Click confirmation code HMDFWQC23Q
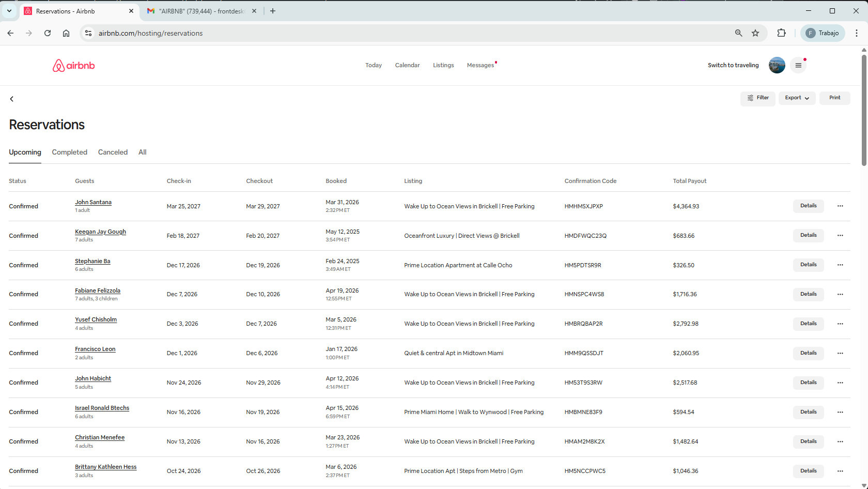The height and width of the screenshot is (489, 868). coord(585,236)
